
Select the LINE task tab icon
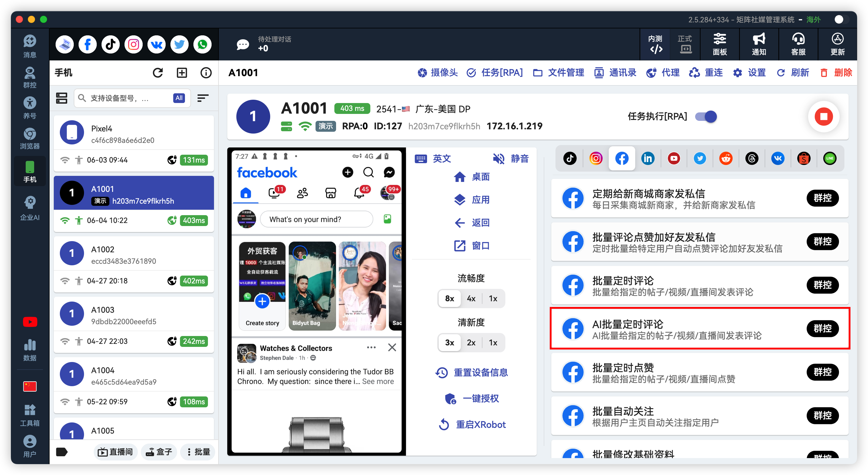tap(830, 158)
